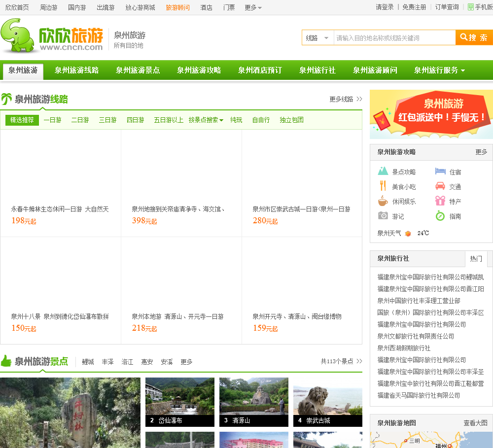Open the 特产 gift box icon
The image size is (493, 448).
(x=440, y=201)
